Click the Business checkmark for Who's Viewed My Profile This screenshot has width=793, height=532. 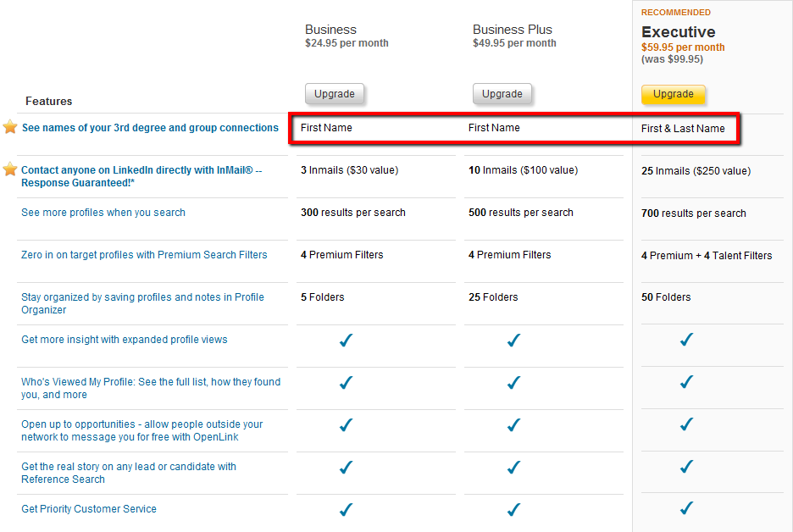click(346, 383)
